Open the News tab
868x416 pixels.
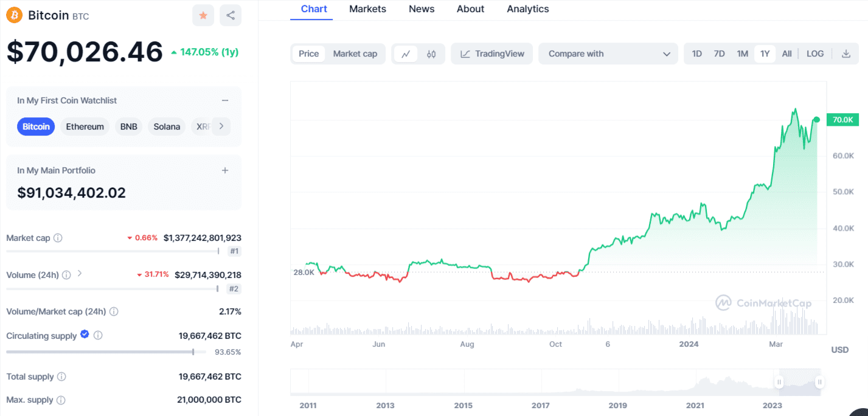(x=421, y=9)
